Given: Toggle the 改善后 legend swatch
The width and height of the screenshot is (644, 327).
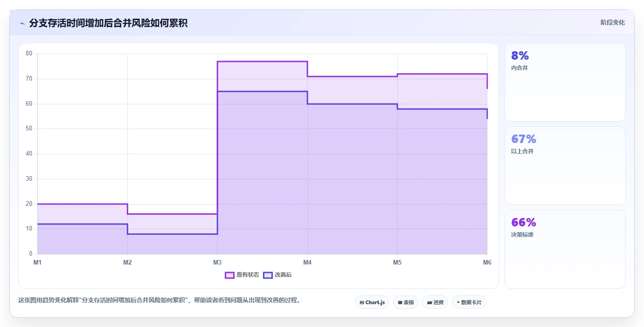Looking at the screenshot, I should tap(268, 275).
